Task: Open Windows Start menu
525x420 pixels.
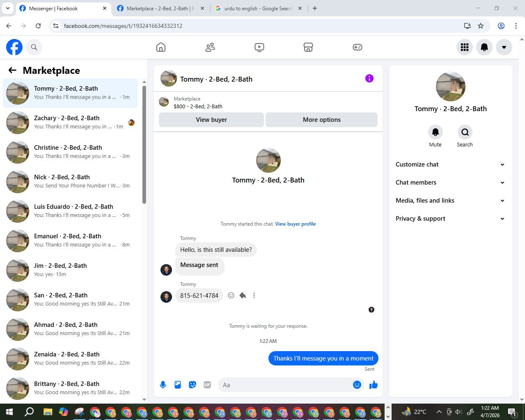Action: 9,412
